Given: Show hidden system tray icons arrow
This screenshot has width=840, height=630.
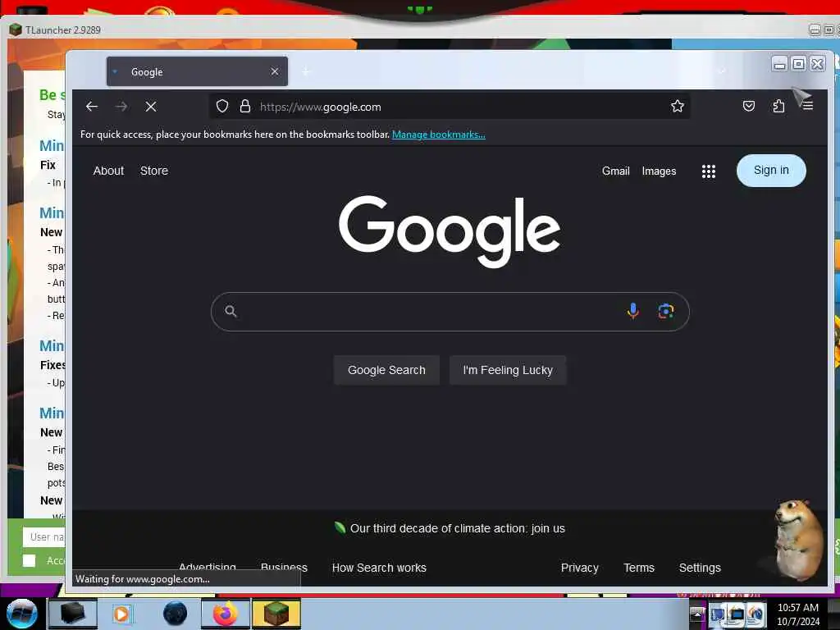Looking at the screenshot, I should (697, 614).
